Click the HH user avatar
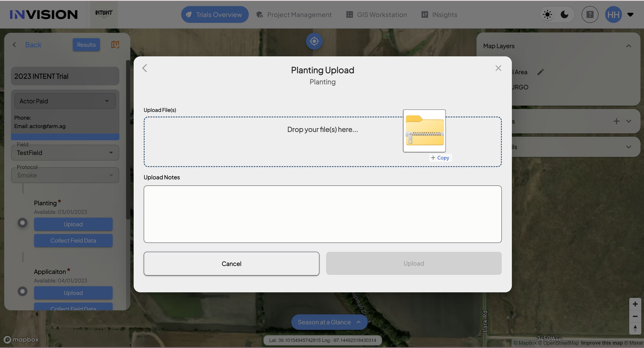Screen dimensions: 644x348 (x=613, y=14)
